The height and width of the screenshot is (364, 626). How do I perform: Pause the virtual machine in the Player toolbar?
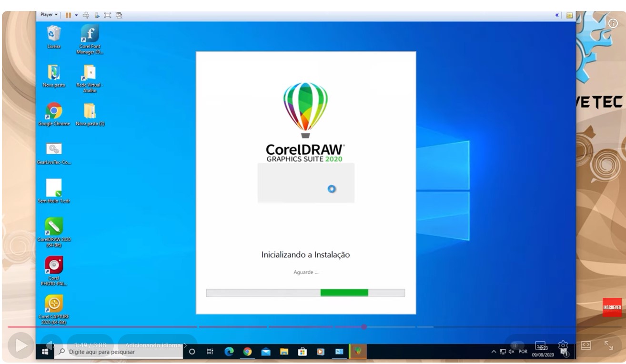pos(69,14)
